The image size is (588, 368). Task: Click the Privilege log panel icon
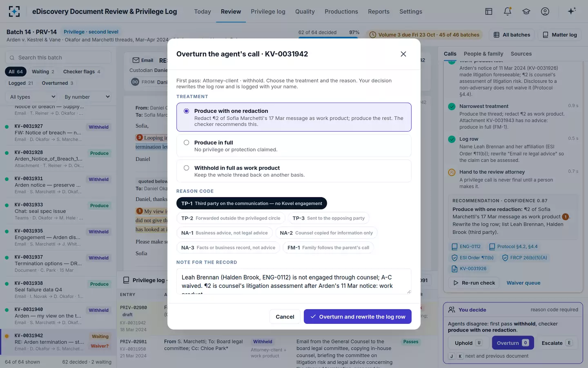(126, 280)
